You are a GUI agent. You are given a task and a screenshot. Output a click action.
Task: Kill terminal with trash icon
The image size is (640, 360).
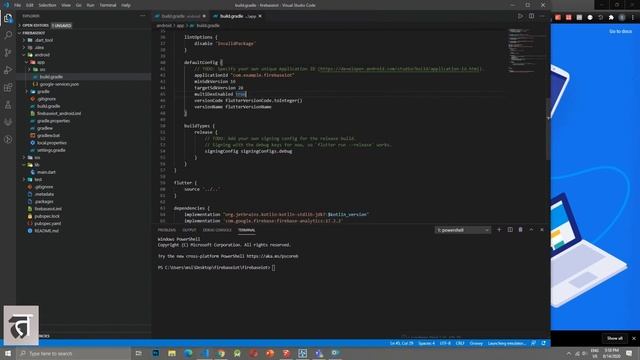tap(520, 230)
